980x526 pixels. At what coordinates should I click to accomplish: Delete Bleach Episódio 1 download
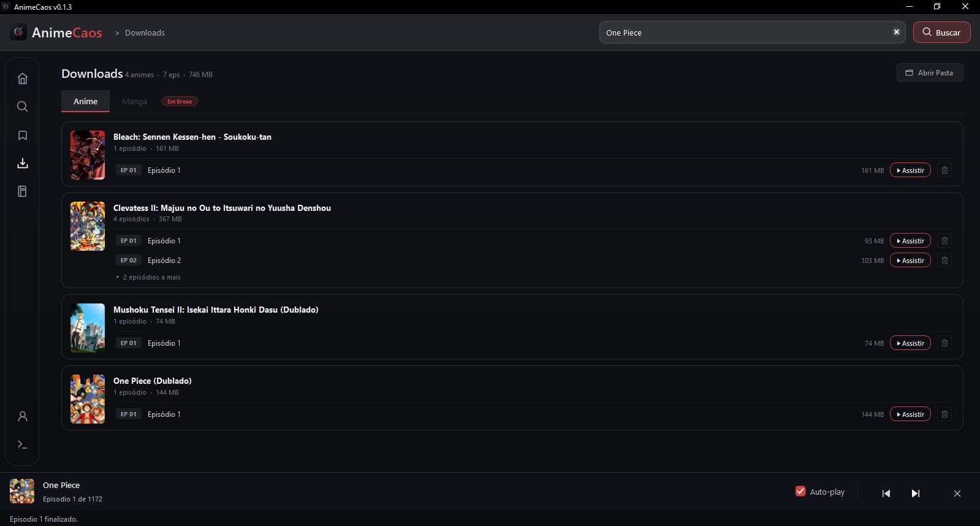tap(944, 170)
